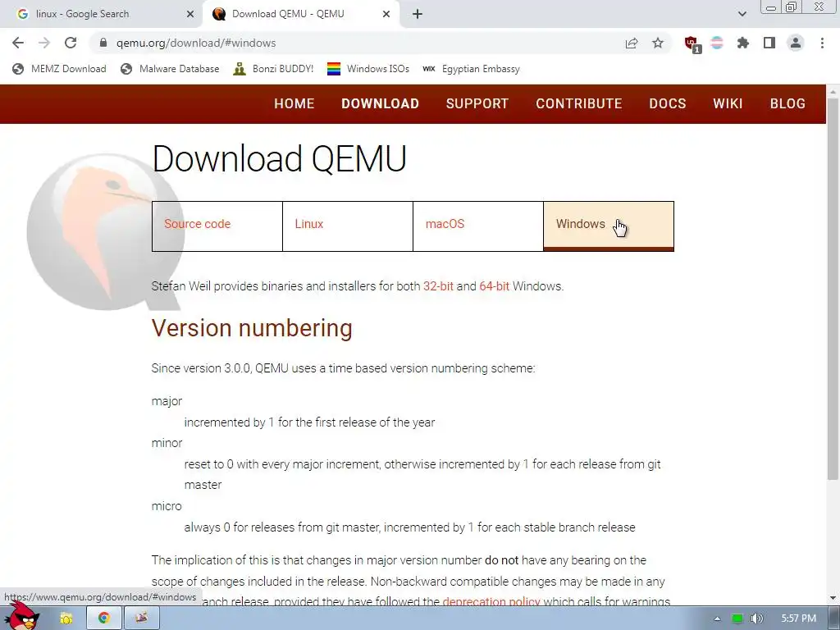
Task: Switch to Source code download tab
Action: click(217, 226)
